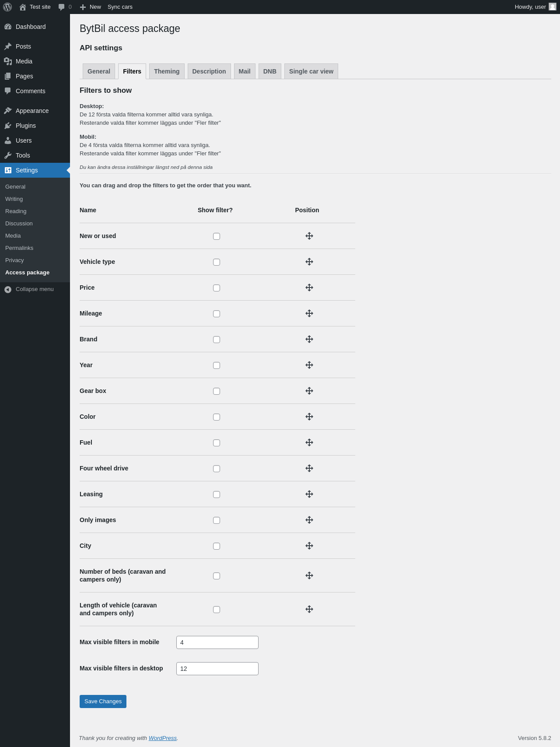Switch to the Theming tab

point(167,71)
